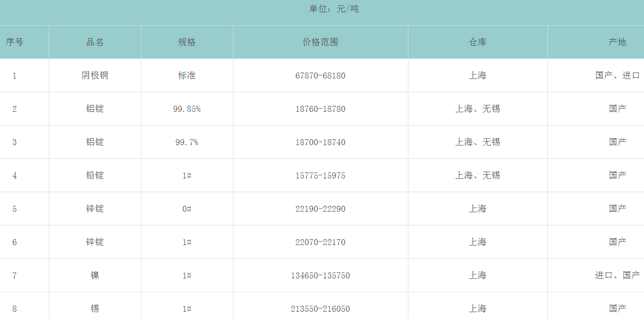Click the 产地 column header

[x=618, y=42]
